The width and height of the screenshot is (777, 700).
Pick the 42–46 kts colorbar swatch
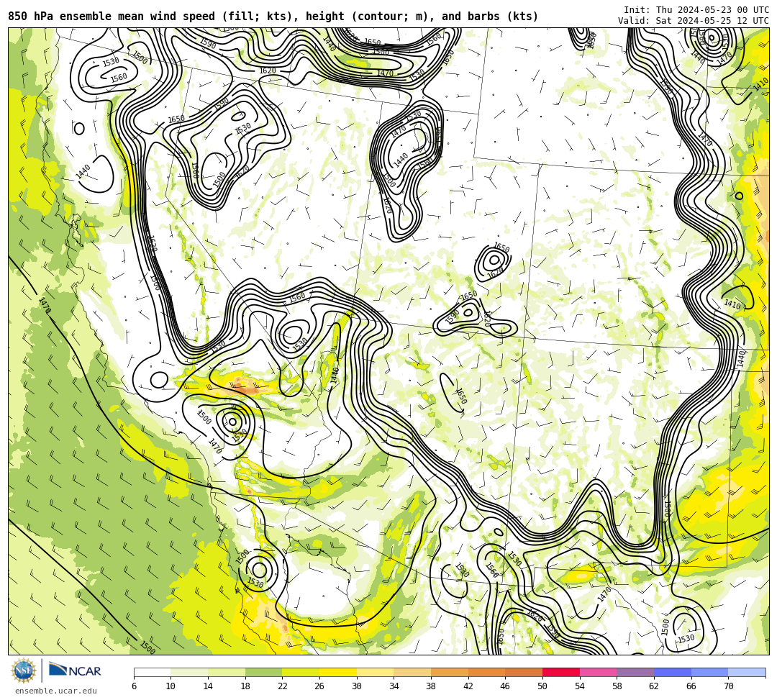(x=486, y=672)
